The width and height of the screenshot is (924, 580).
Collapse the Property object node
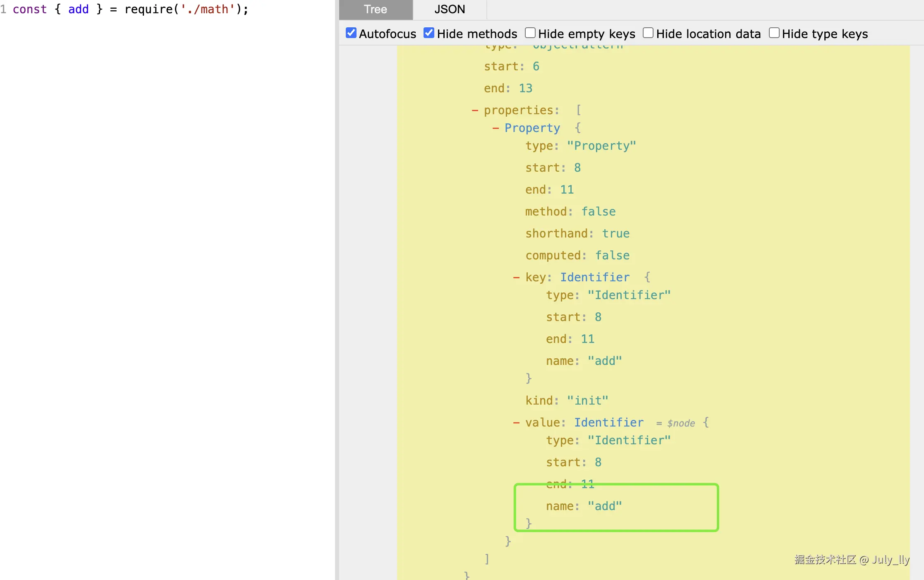[496, 128]
